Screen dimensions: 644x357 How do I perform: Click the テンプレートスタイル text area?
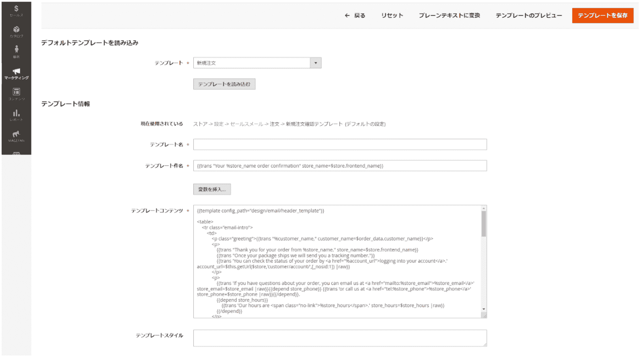pyautogui.click(x=340, y=338)
